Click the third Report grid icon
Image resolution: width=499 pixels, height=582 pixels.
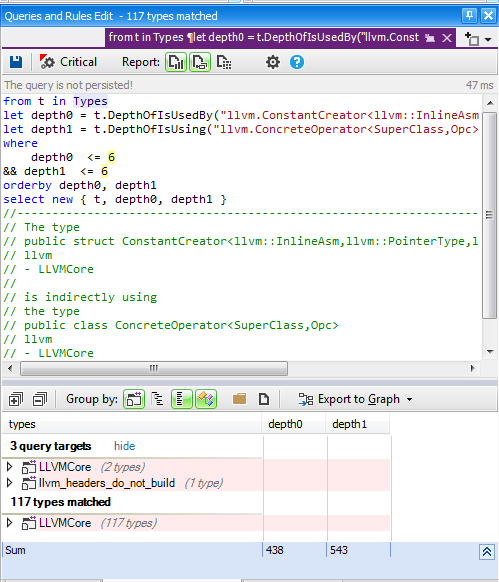(224, 62)
